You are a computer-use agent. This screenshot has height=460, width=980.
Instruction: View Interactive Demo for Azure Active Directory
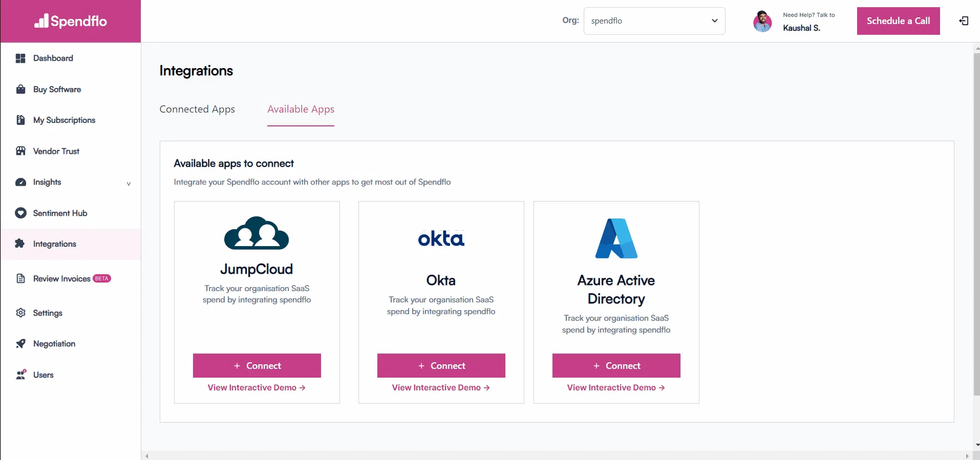pos(616,388)
